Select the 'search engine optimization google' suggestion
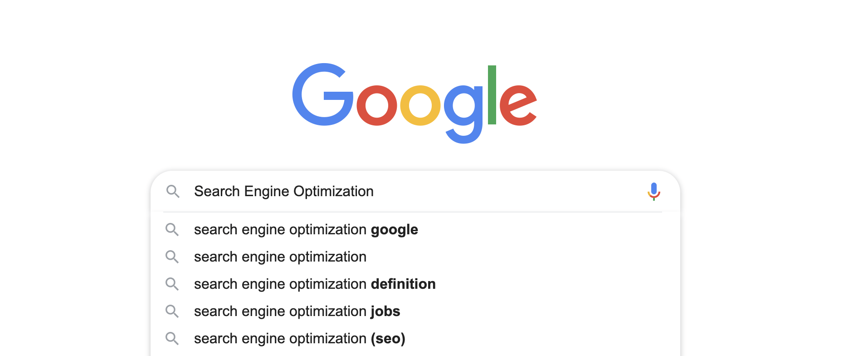Image resolution: width=868 pixels, height=356 pixels. (x=415, y=229)
